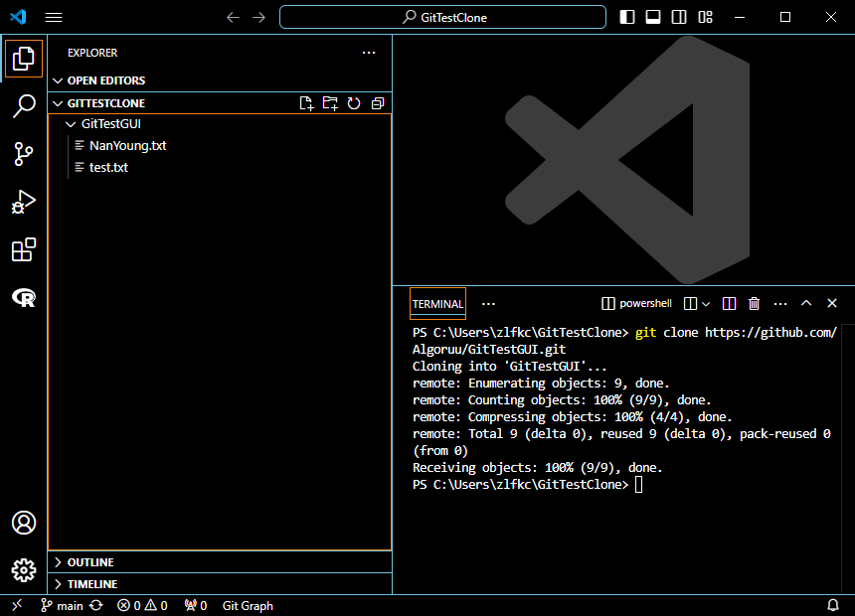Click the terminal vertical scrollbar

pos(847,458)
